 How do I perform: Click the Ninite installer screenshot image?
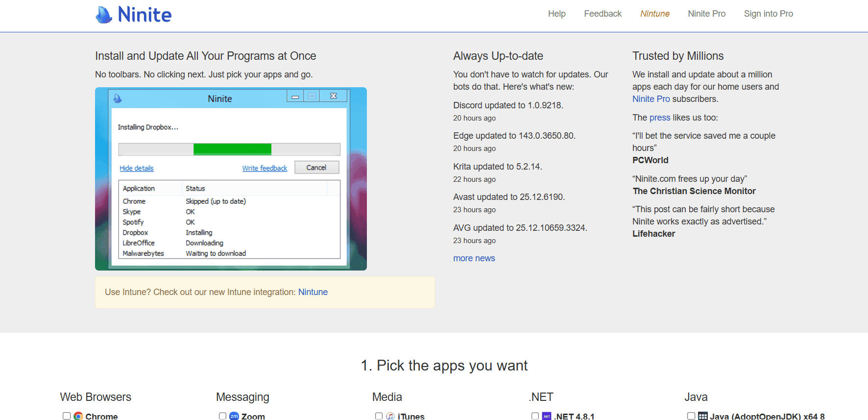click(231, 179)
